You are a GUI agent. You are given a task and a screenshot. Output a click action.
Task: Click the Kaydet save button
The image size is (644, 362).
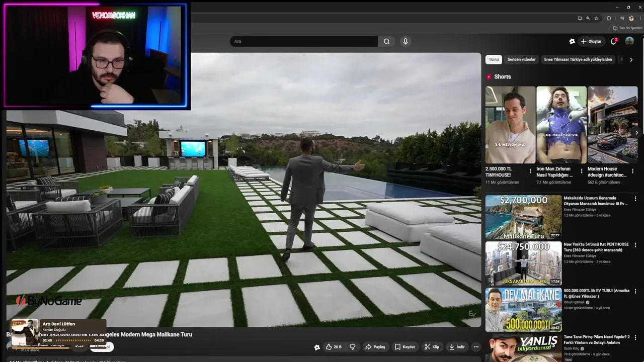click(x=405, y=347)
